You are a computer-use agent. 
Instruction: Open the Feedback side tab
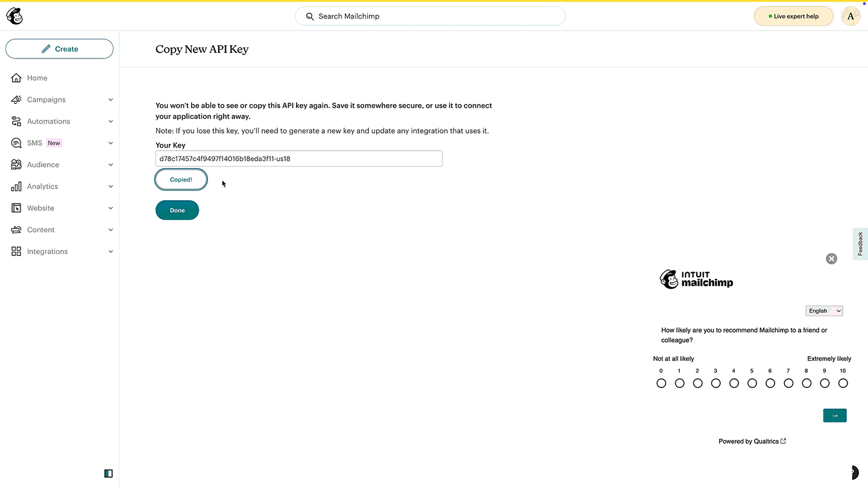tap(860, 243)
